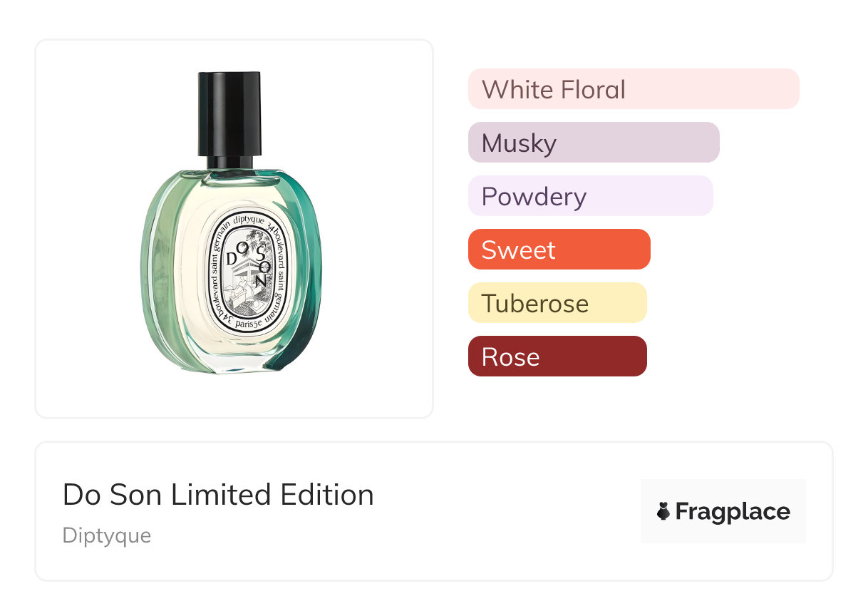This screenshot has height=616, width=868.
Task: Select the White Floral accord bar
Action: 633,89
